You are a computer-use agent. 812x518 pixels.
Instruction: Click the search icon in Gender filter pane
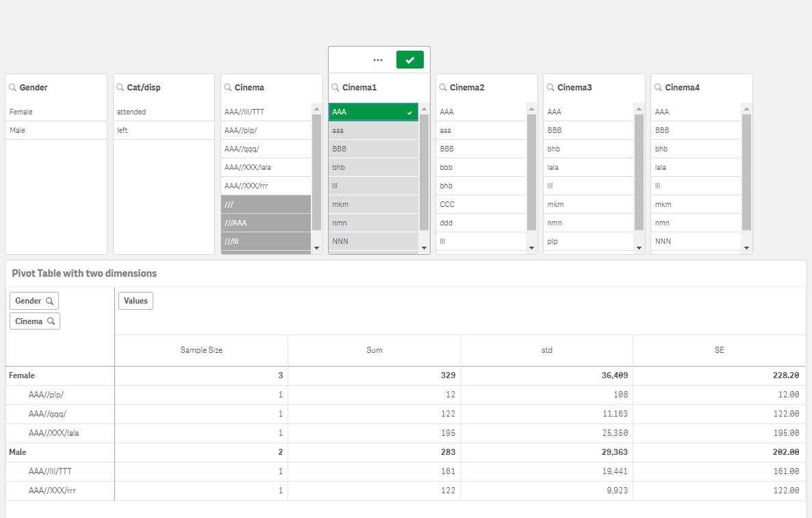[x=13, y=88]
